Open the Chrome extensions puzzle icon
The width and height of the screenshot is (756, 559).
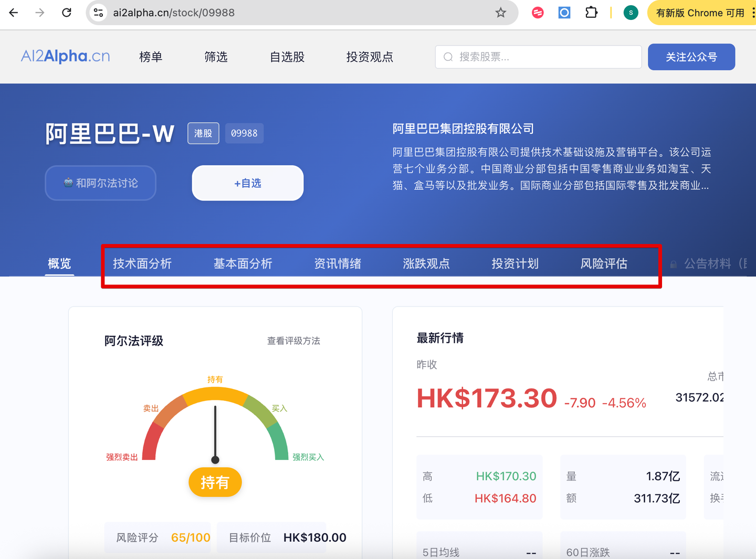tap(591, 13)
